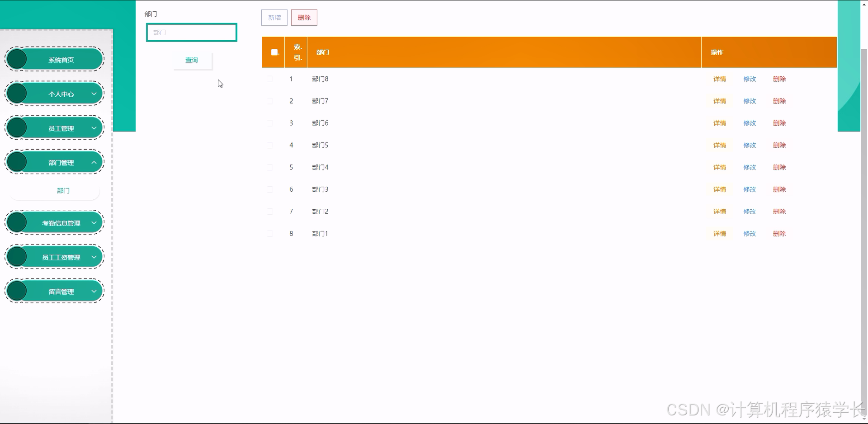Focus the 部门 search input field

point(192,33)
